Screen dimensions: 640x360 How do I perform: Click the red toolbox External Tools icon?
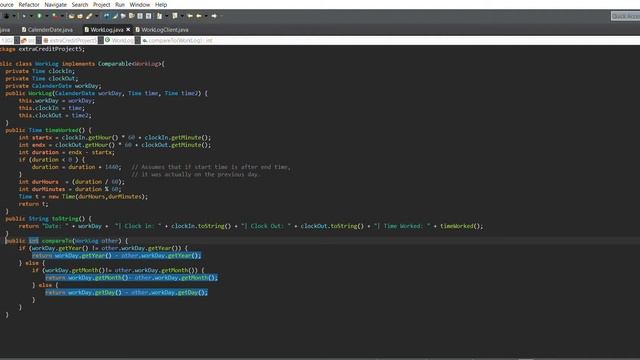[55, 16]
